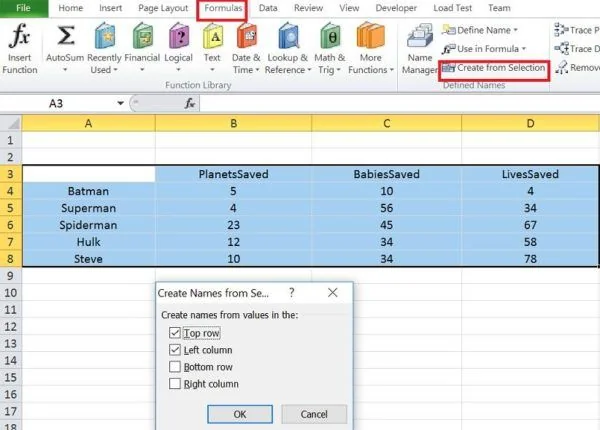Open Recently Used functions book icon
Image resolution: width=600 pixels, height=430 pixels.
point(104,36)
